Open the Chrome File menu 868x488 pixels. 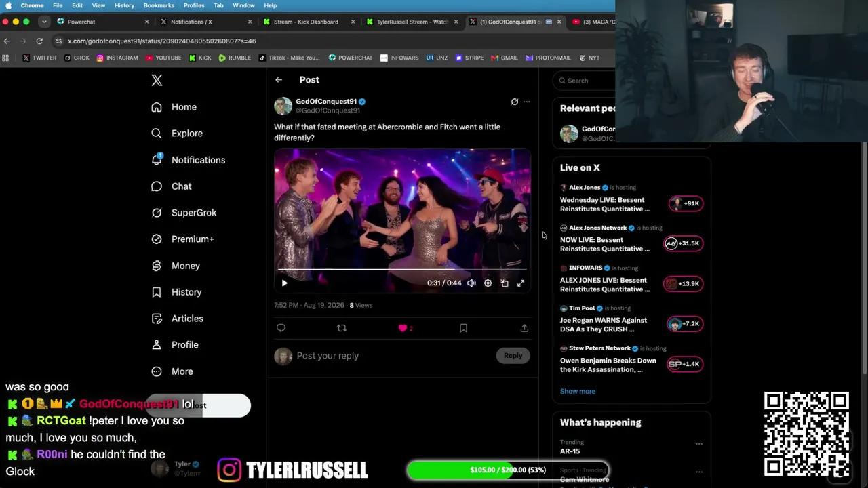(x=58, y=5)
